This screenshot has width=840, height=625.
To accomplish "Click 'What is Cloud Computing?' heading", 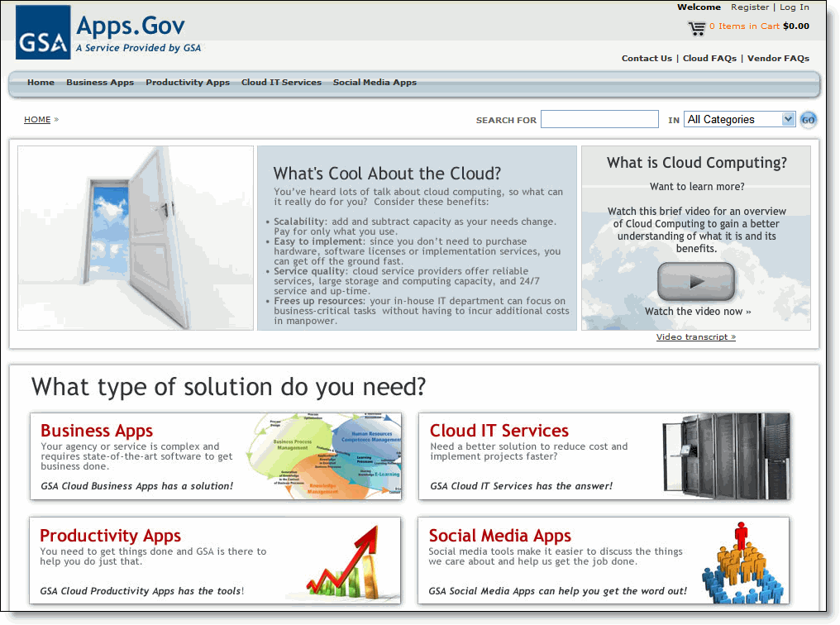I will [x=696, y=162].
